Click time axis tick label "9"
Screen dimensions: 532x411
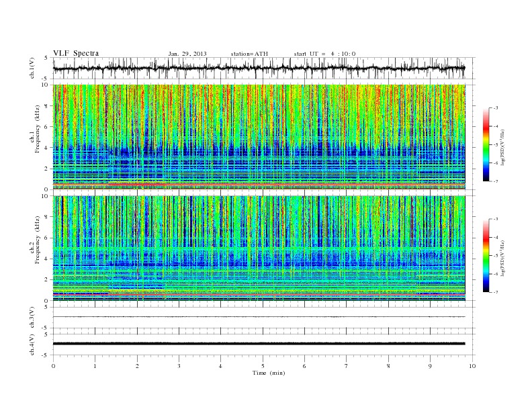pos(430,366)
